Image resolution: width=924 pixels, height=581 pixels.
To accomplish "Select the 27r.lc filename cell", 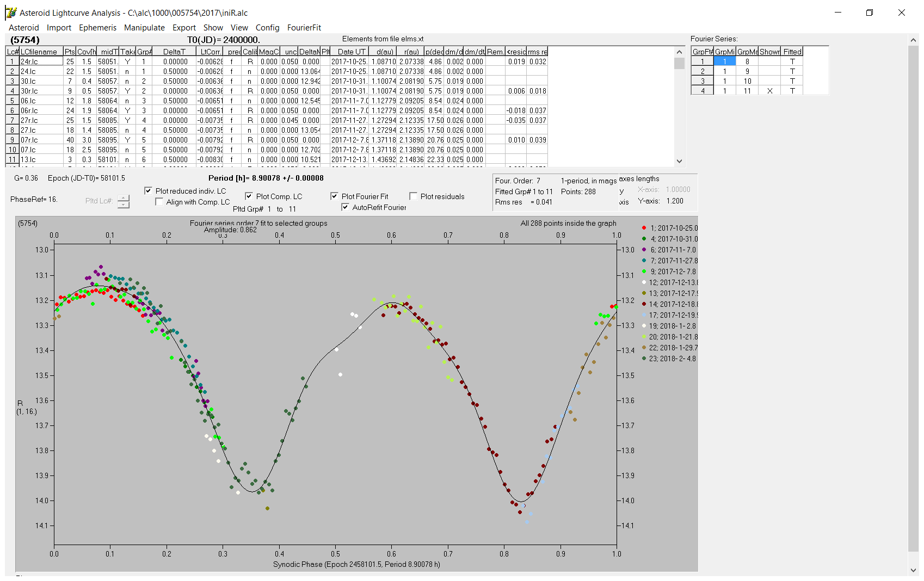I will [41, 120].
